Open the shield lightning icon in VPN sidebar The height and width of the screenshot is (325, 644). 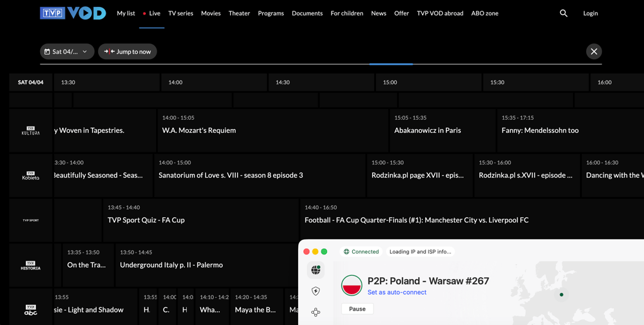click(316, 291)
